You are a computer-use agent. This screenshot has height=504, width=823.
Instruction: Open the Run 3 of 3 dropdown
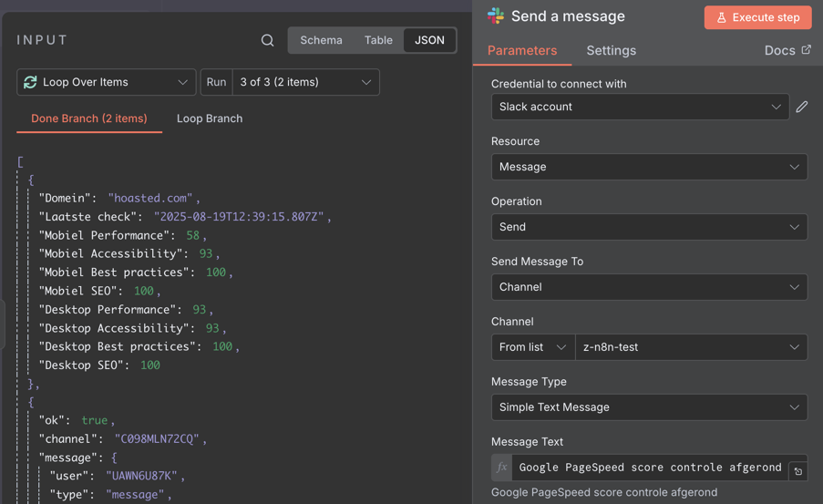305,82
